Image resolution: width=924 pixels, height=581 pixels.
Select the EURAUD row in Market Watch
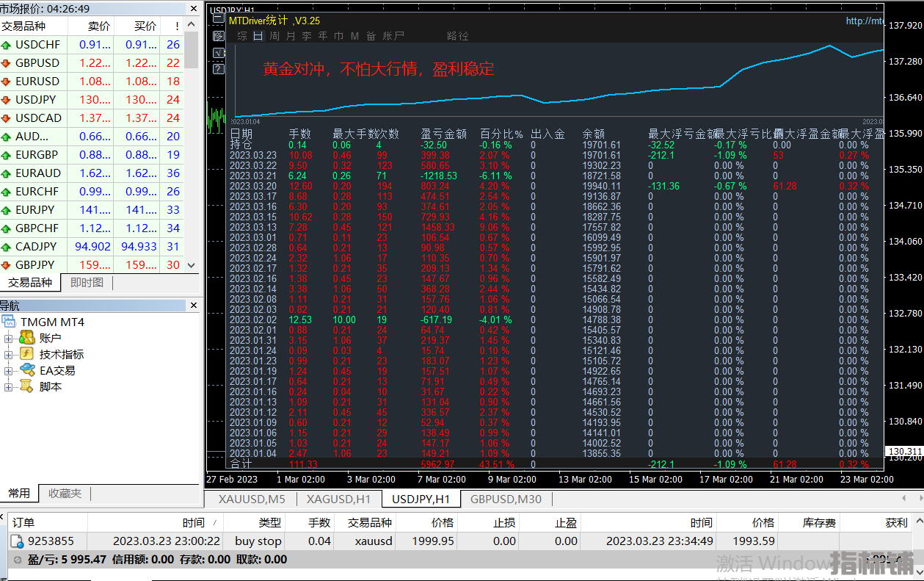92,173
